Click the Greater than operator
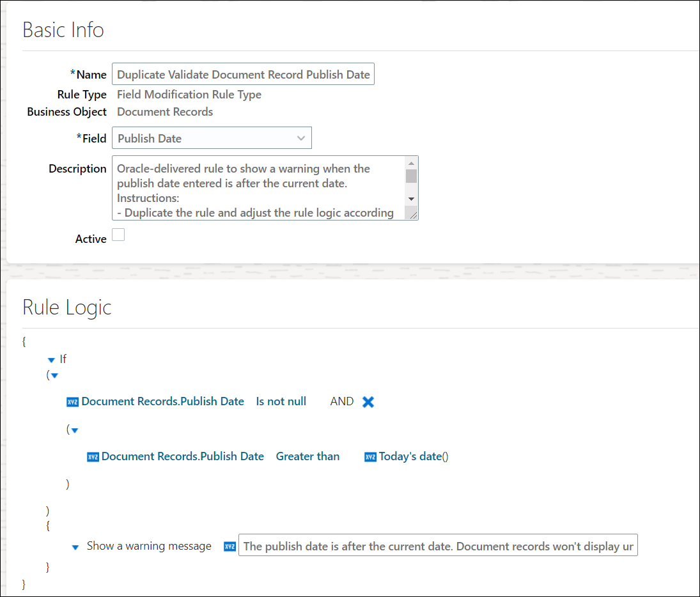 [307, 456]
